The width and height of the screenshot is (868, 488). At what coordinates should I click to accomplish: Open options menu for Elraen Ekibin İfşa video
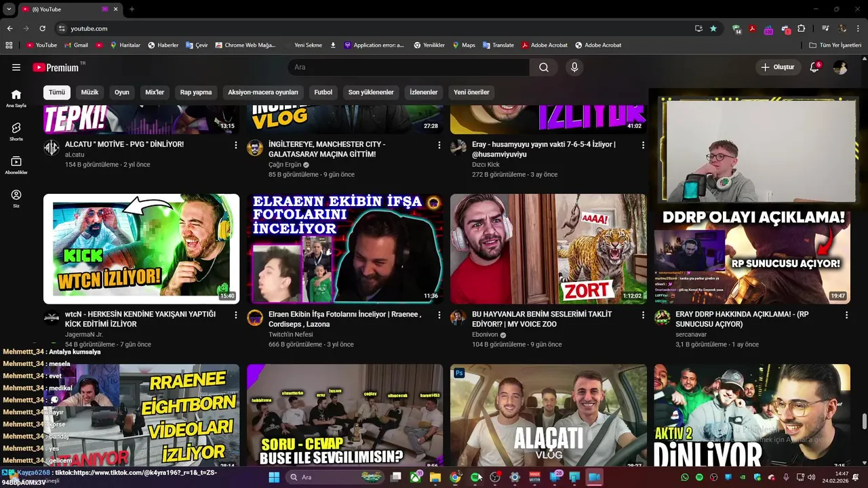(439, 315)
